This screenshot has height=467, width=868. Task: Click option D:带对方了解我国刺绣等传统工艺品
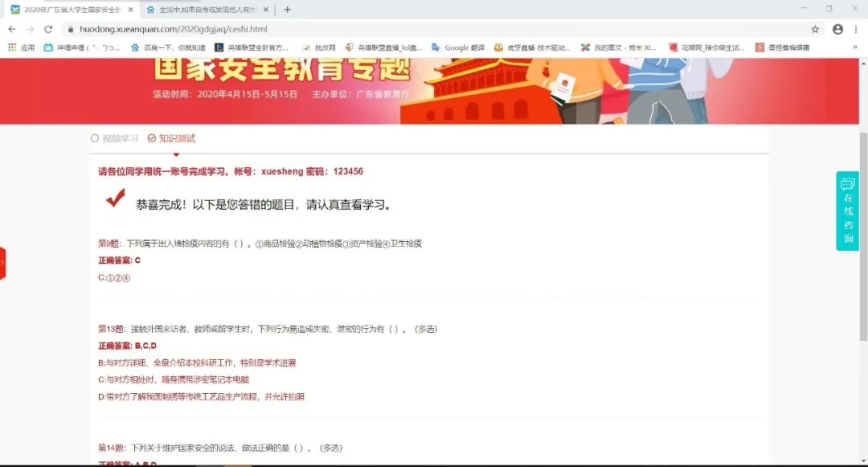pyautogui.click(x=202, y=397)
